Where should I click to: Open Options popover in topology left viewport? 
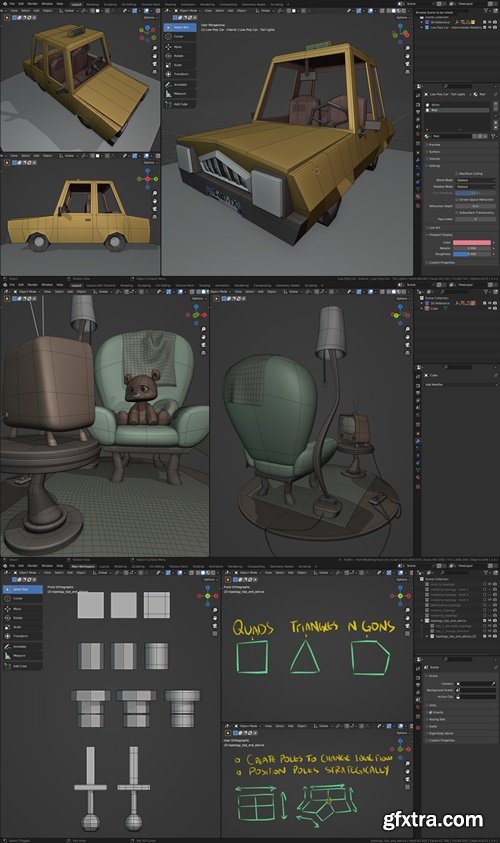(x=209, y=580)
